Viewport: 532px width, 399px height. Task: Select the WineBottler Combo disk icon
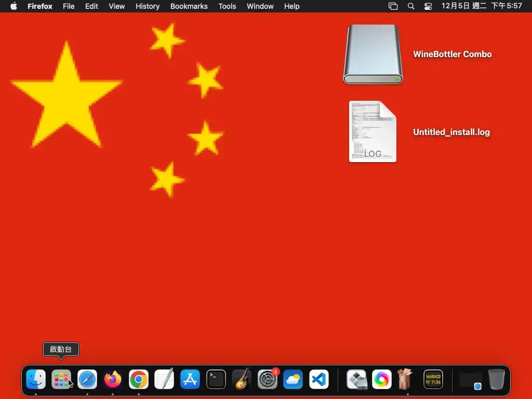point(373,54)
